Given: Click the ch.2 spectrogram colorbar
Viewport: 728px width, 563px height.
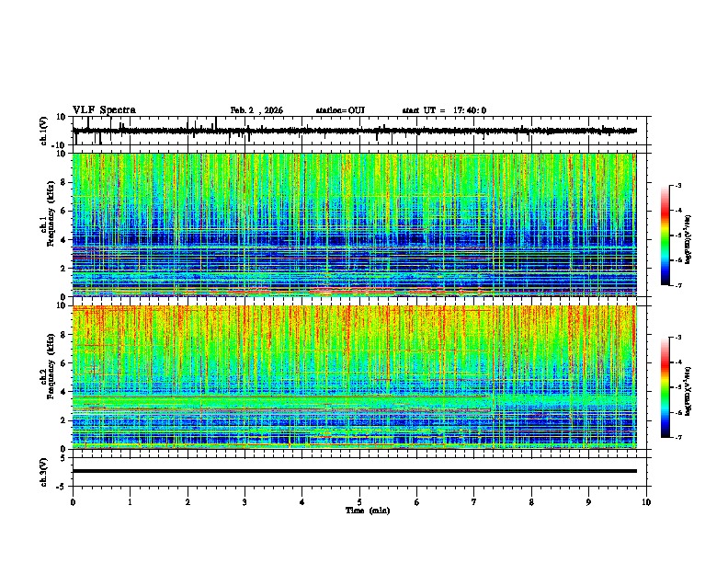Looking at the screenshot, I should tap(665, 387).
